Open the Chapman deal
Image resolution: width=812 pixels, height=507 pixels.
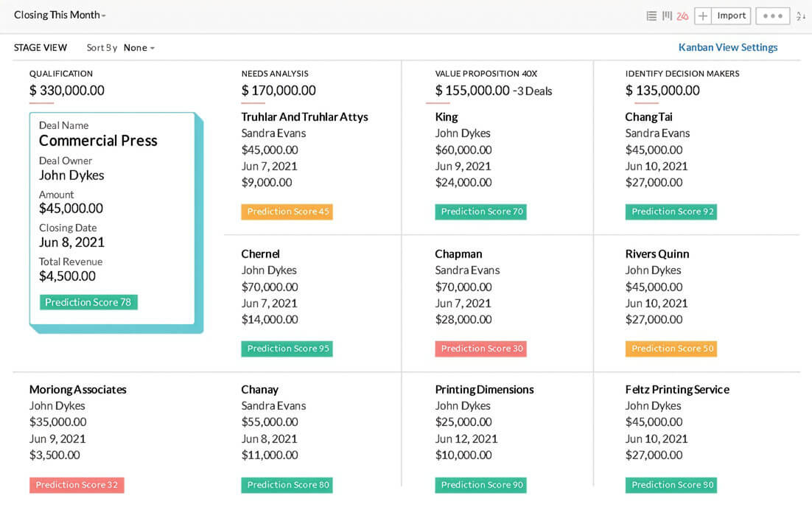[458, 253]
